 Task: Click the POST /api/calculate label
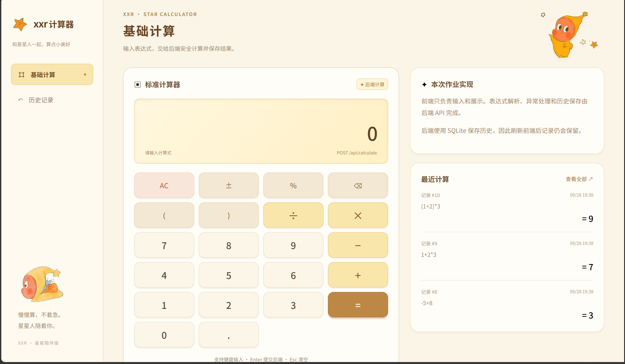[357, 153]
